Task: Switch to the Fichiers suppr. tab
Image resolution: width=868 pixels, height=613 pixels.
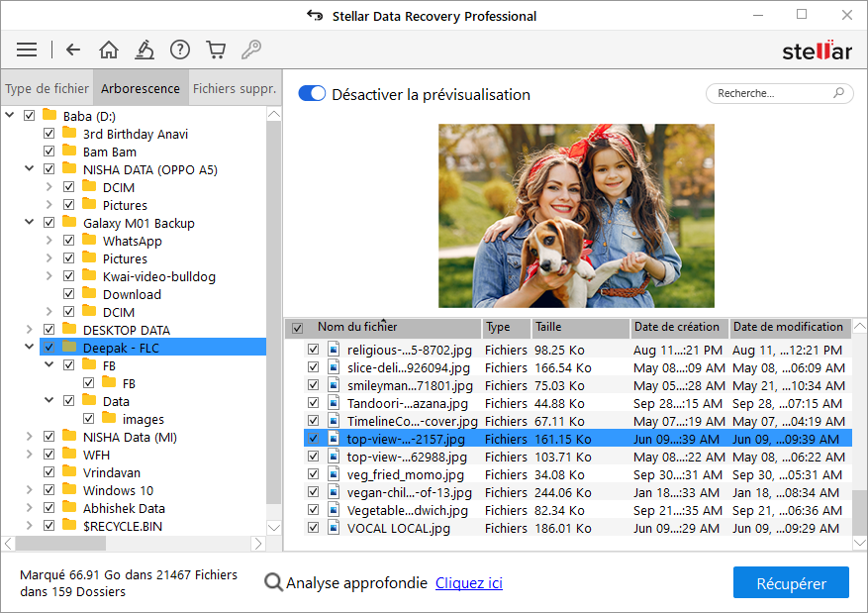Action: 234,88
